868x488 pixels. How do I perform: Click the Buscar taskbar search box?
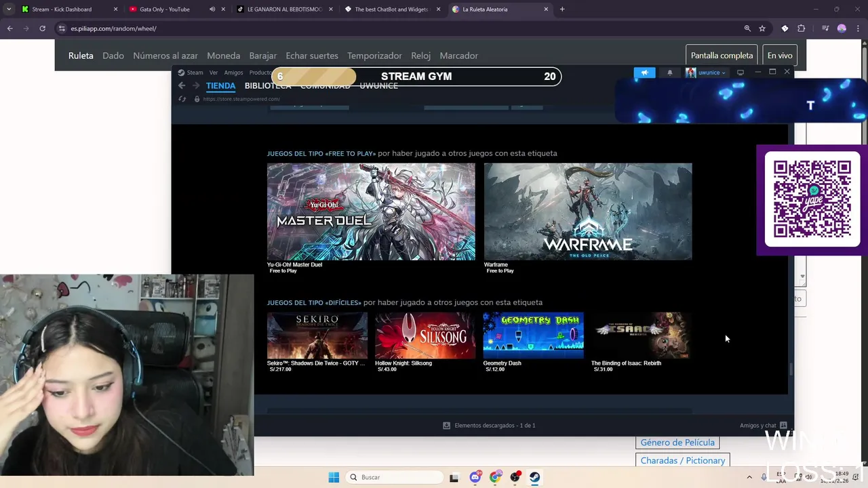pos(394,477)
